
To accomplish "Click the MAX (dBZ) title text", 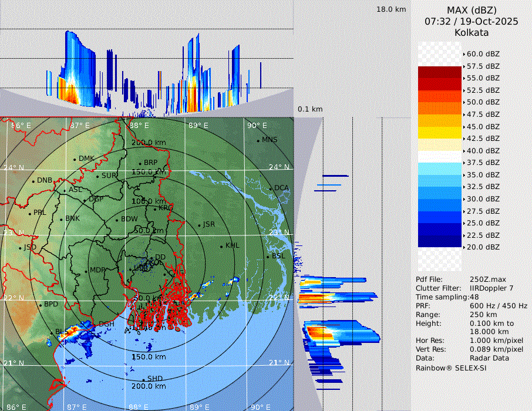I will [x=471, y=10].
